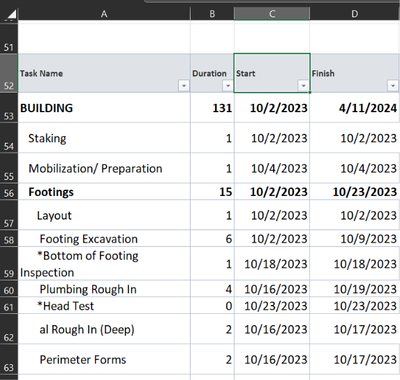Select the Footing Excavation cell
The width and height of the screenshot is (400, 380).
coord(104,238)
